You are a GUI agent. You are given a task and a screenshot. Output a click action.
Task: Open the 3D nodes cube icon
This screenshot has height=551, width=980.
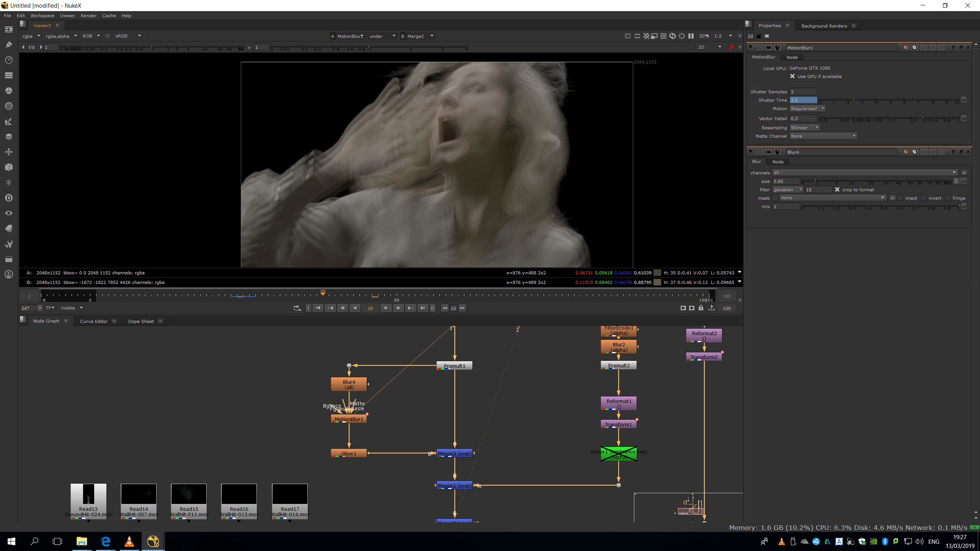(x=9, y=167)
